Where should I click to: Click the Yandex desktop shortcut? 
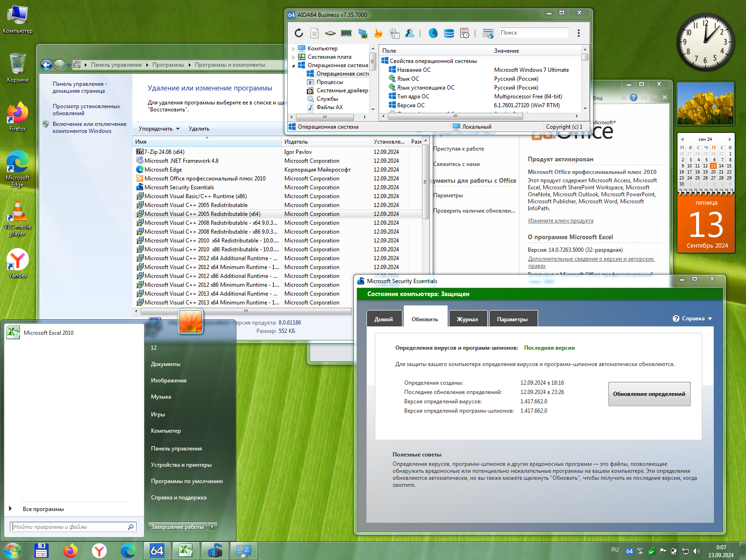point(18,263)
